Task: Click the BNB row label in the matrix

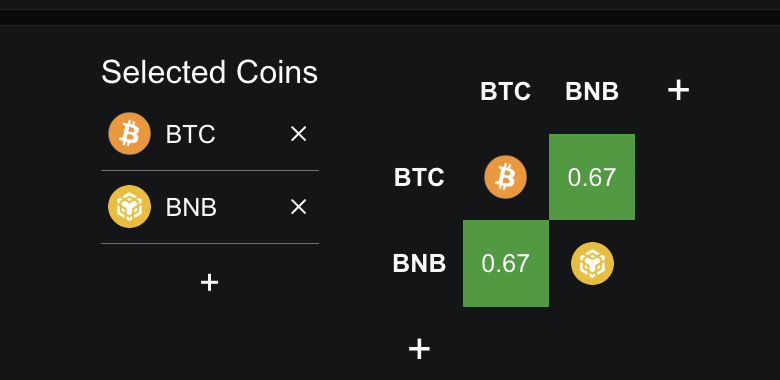Action: 419,264
